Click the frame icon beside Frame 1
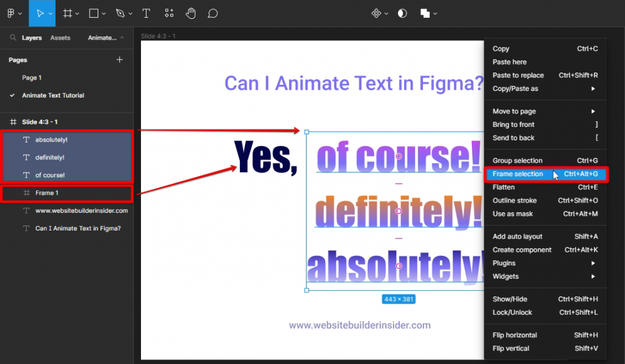Viewport: 625px width, 364px height. [26, 193]
